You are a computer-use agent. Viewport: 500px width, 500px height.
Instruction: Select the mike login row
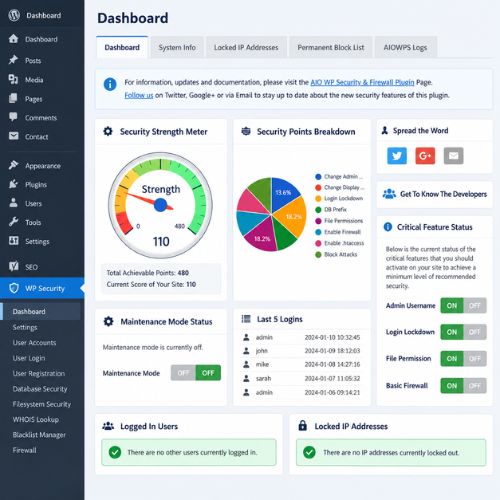pyautogui.click(x=302, y=364)
